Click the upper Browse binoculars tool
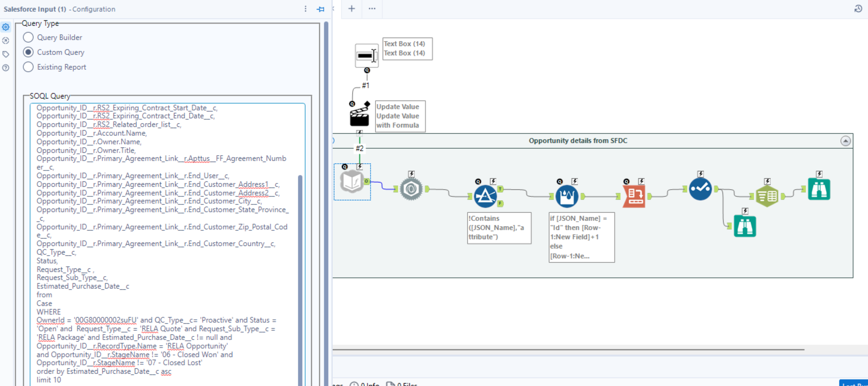Viewport: 868px width, 386px height. (819, 189)
